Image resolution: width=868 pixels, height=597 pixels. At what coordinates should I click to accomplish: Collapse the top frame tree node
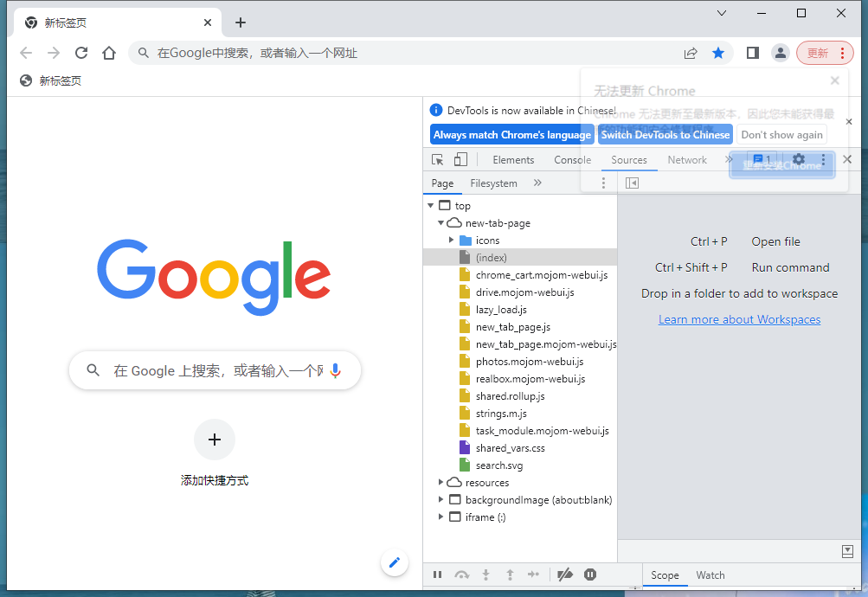click(x=431, y=206)
